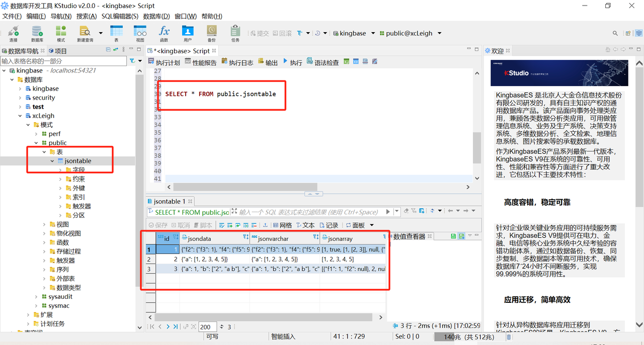The height and width of the screenshot is (345, 644).
Task: Click 性能报告 in the script toolbar
Action: [201, 62]
